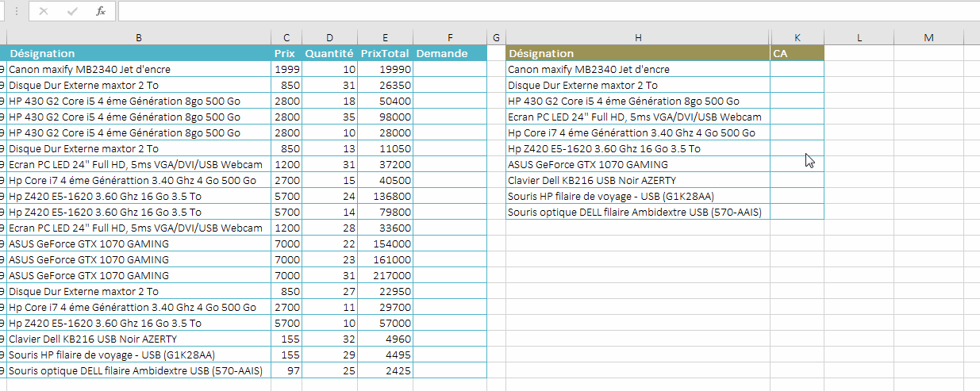Select PrixTotal cell 26350
Screen dimensions: 980x391
point(385,85)
